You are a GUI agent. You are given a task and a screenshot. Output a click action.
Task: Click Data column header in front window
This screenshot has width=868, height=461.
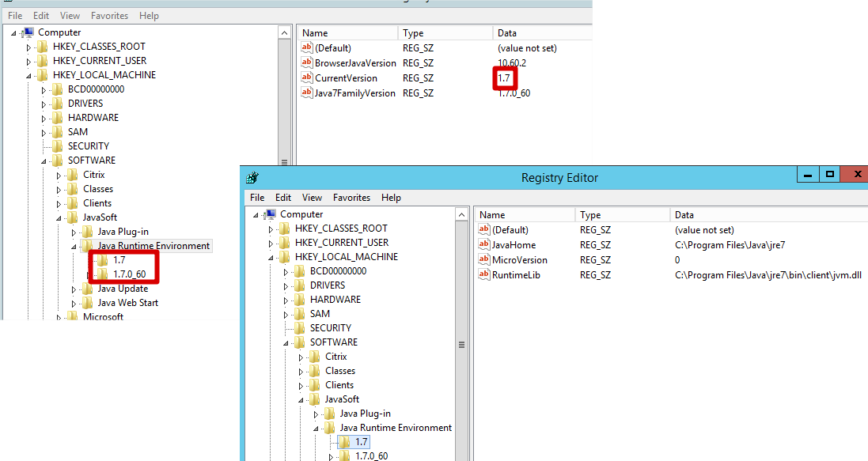(769, 215)
